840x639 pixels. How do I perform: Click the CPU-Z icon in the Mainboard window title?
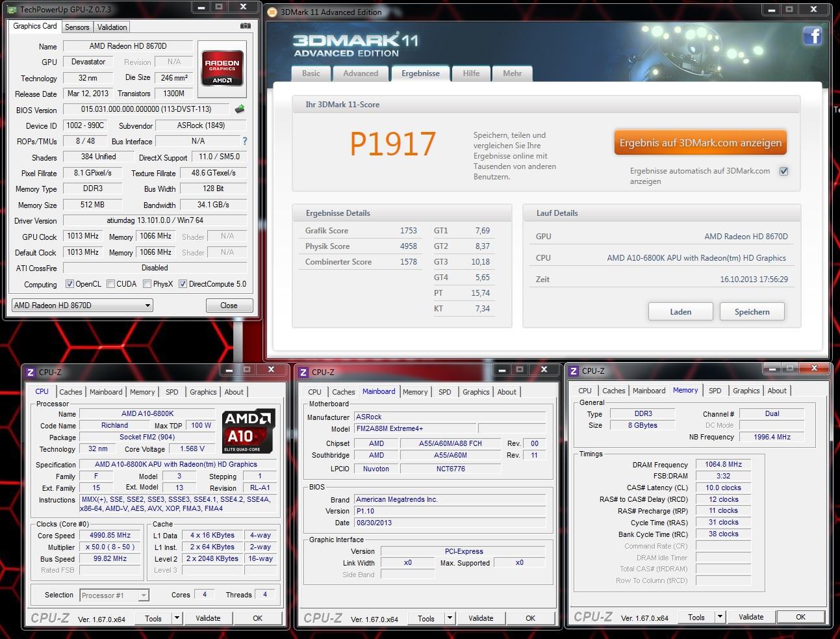click(303, 372)
